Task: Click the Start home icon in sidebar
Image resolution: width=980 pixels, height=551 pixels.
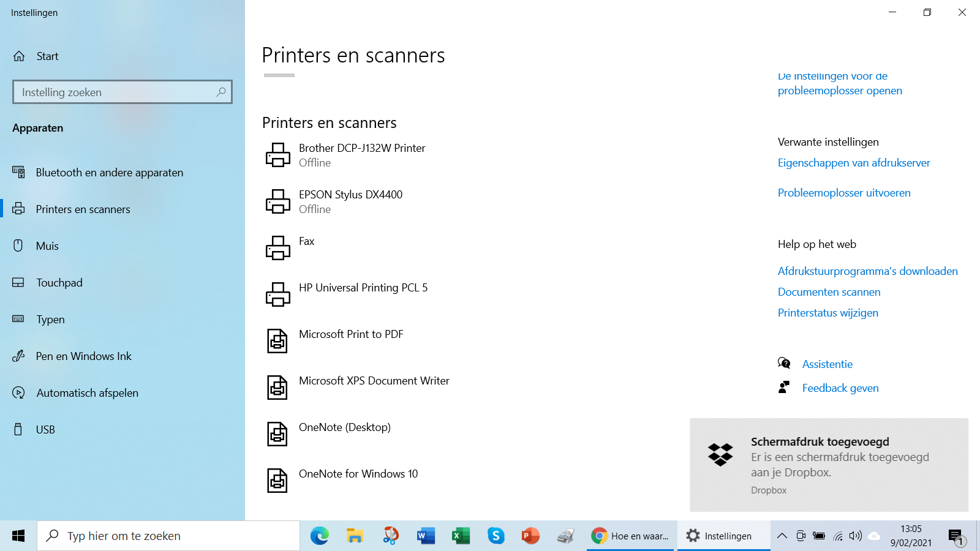Action: click(x=19, y=56)
